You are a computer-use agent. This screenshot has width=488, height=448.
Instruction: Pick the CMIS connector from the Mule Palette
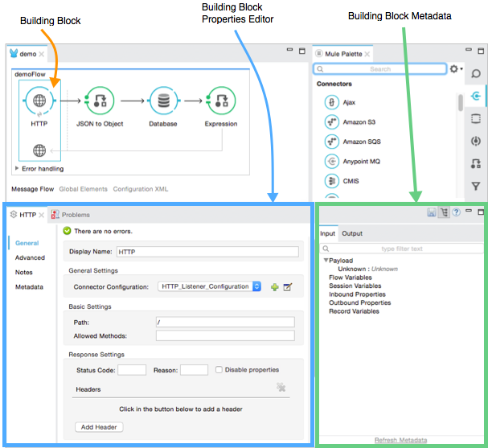pos(330,181)
